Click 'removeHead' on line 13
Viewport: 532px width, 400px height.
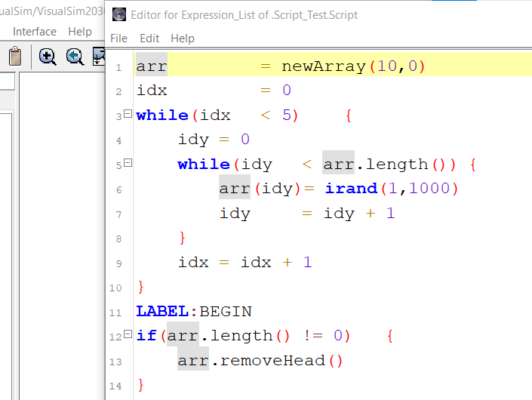coord(272,361)
